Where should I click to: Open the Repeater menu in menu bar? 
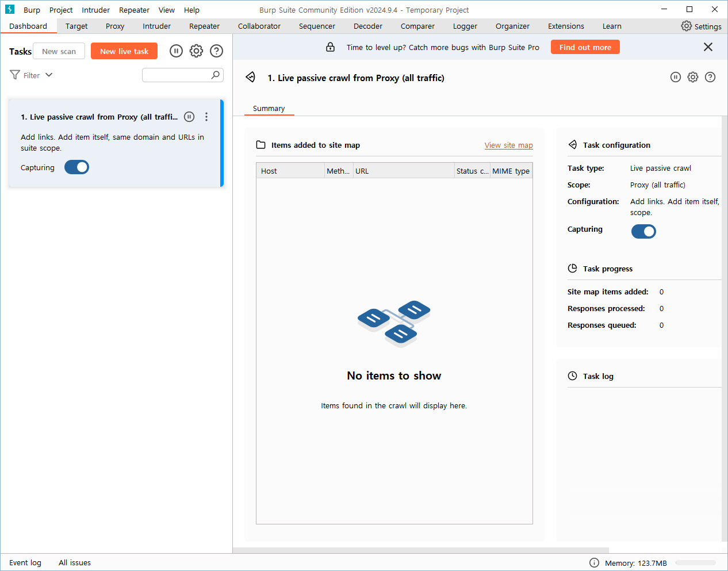click(x=134, y=10)
